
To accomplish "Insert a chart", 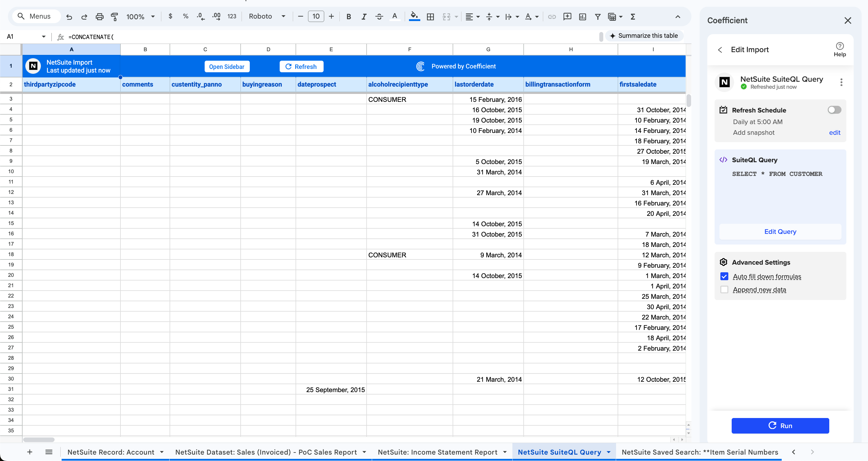I will click(x=583, y=16).
